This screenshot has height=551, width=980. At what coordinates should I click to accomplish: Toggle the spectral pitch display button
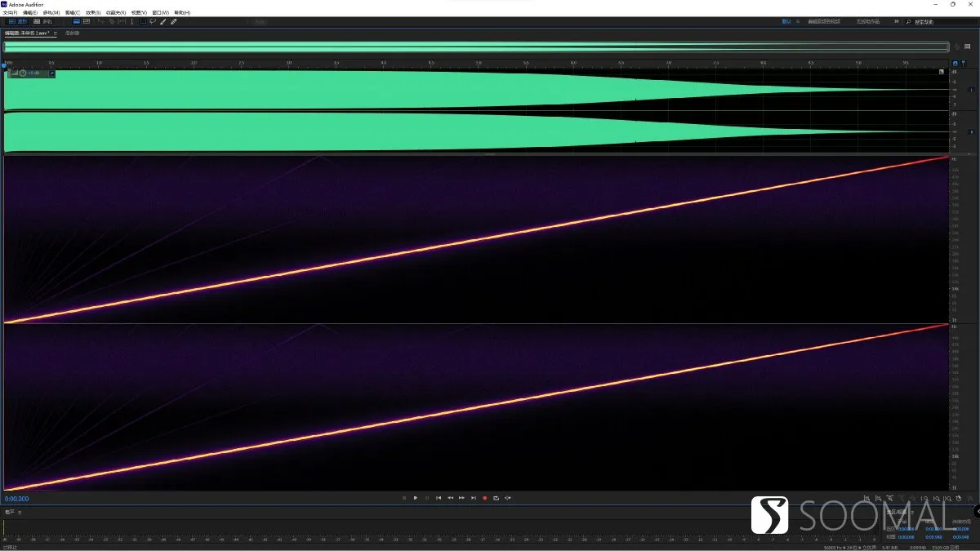87,21
